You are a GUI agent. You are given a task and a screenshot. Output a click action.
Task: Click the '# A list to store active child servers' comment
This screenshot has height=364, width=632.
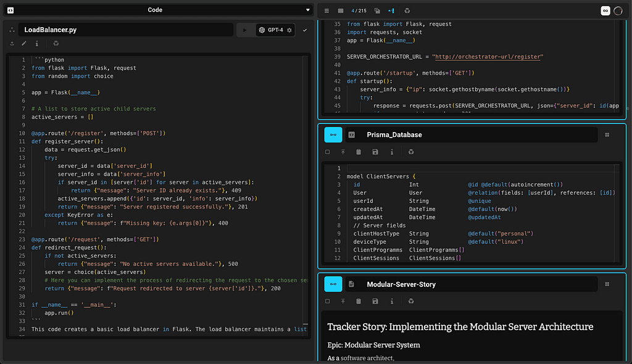point(94,109)
